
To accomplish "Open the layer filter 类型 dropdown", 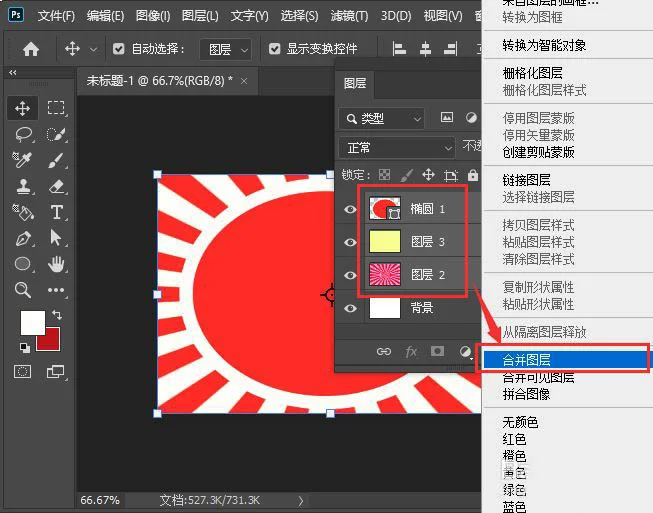I will (381, 119).
